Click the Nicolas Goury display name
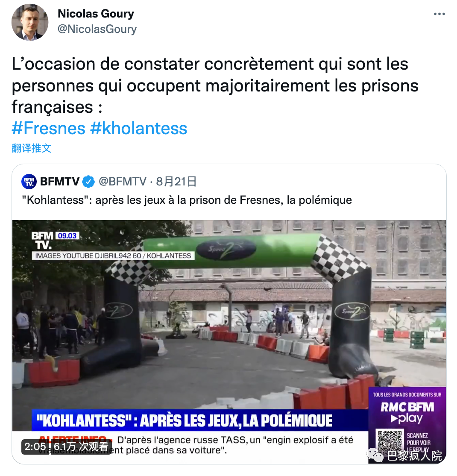 pyautogui.click(x=96, y=14)
